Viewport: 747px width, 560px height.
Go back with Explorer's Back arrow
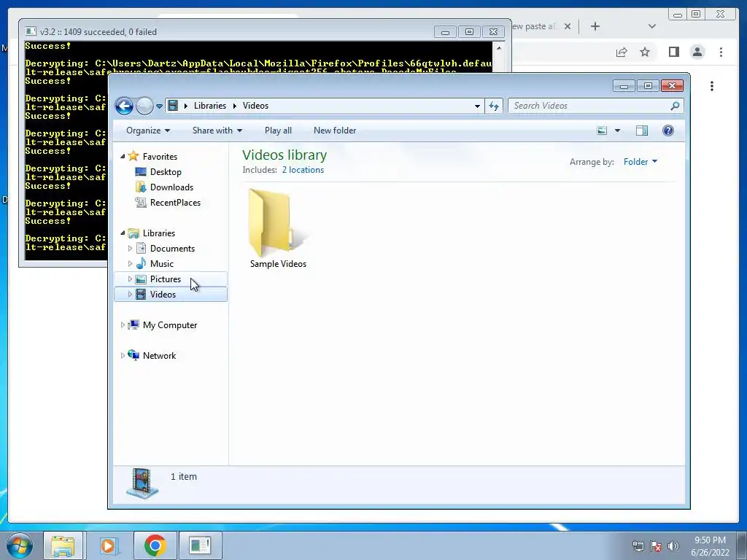pyautogui.click(x=124, y=106)
